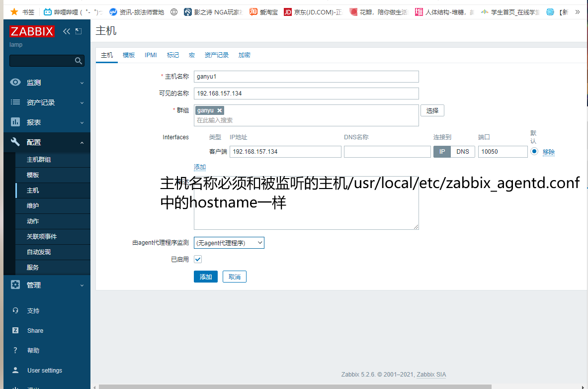Click the 取消 button
Image resolution: width=588 pixels, height=389 pixels.
click(x=235, y=277)
